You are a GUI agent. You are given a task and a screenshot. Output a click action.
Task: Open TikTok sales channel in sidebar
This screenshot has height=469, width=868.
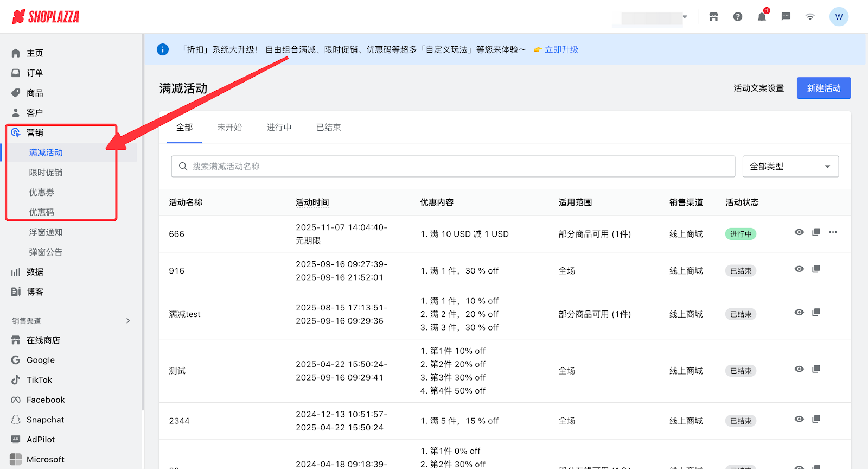pyautogui.click(x=39, y=380)
